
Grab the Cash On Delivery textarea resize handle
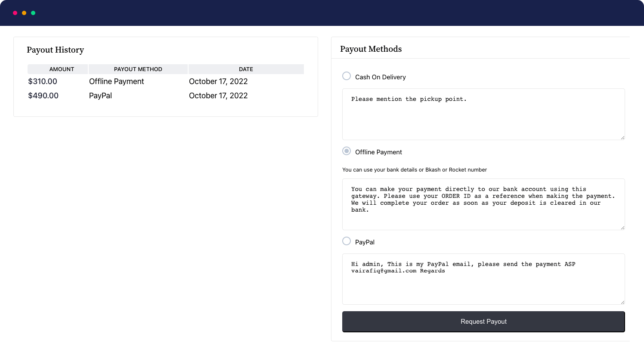(x=622, y=137)
